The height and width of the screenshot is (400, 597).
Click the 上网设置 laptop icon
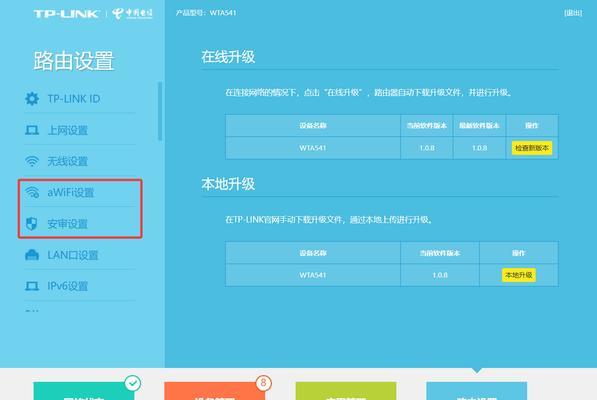click(32, 130)
